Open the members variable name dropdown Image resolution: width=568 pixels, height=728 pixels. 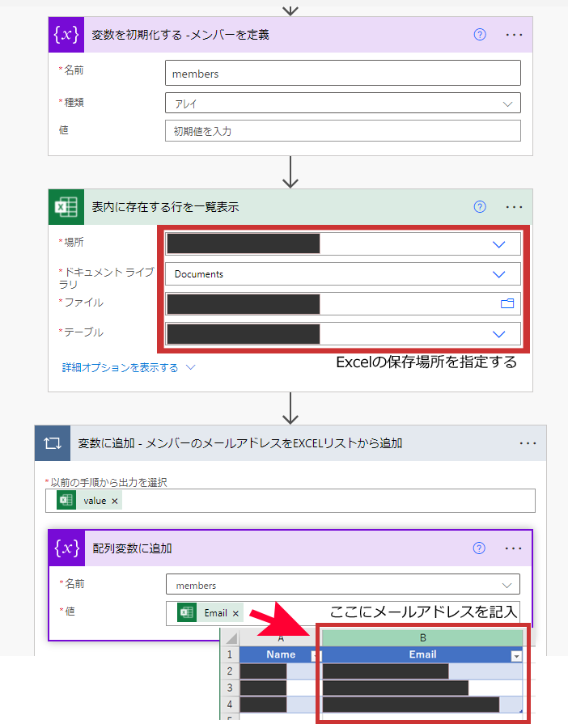(x=343, y=585)
